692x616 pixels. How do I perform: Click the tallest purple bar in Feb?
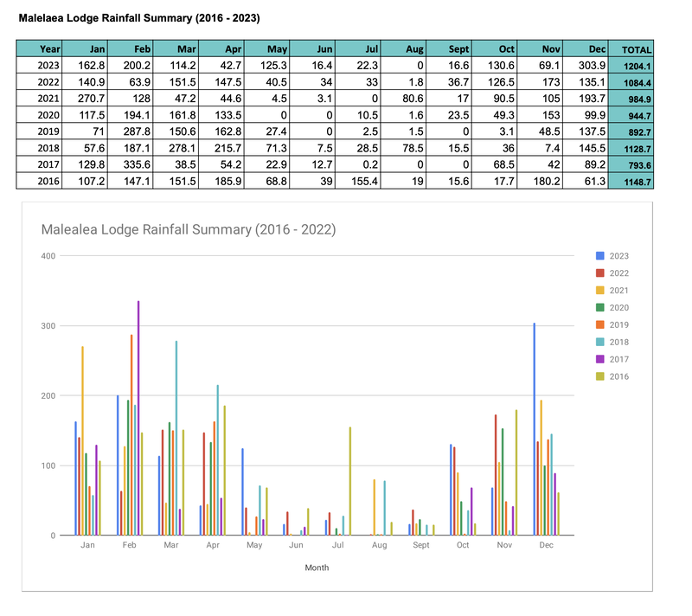[138, 418]
